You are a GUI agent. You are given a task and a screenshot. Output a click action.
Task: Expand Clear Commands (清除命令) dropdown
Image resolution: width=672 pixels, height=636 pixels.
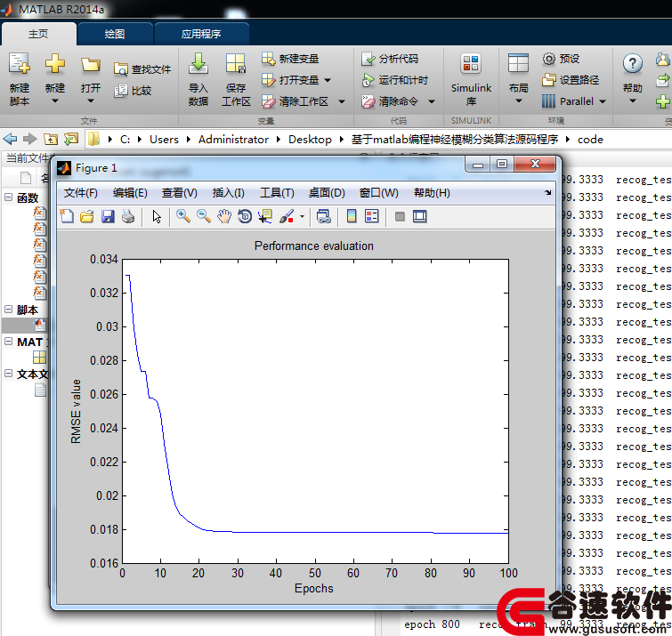click(432, 101)
